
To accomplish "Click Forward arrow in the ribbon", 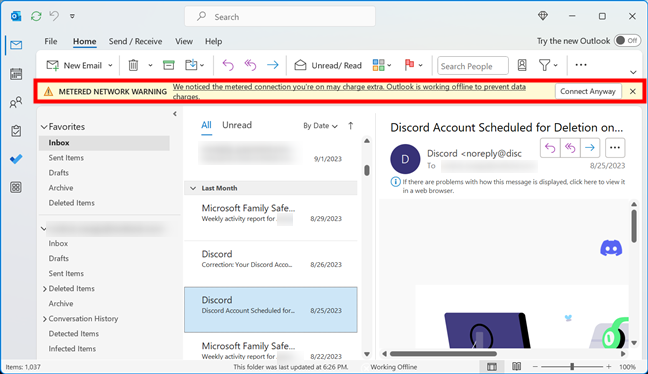I will [x=273, y=65].
